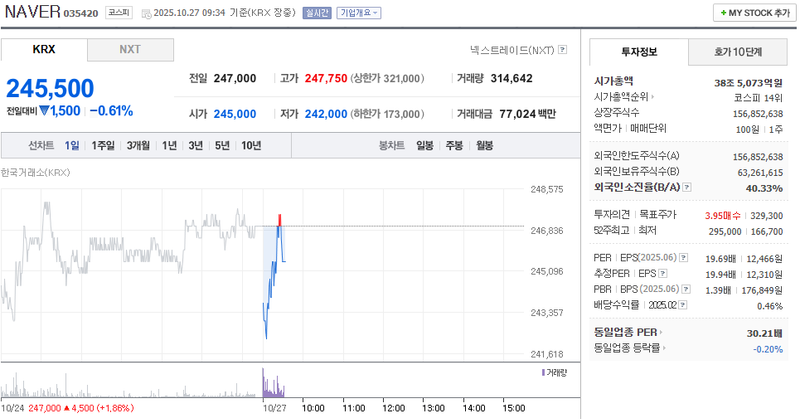Click the 거래대금 value 77,024 백만
The width and height of the screenshot is (800, 419).
pos(528,114)
